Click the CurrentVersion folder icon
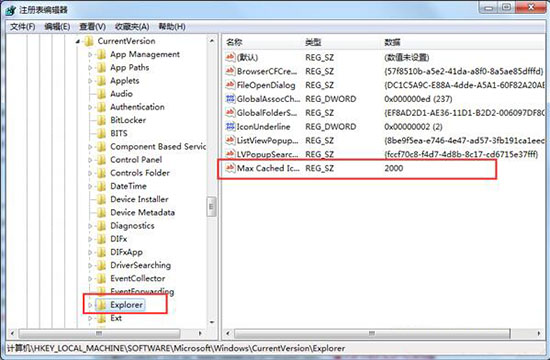The width and height of the screenshot is (550, 360). [x=89, y=41]
